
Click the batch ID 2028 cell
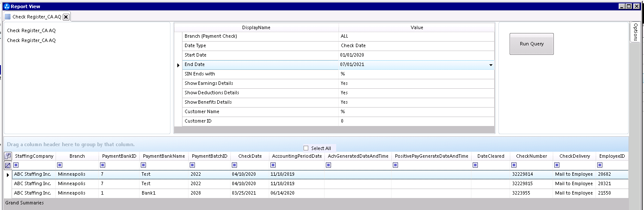point(210,193)
